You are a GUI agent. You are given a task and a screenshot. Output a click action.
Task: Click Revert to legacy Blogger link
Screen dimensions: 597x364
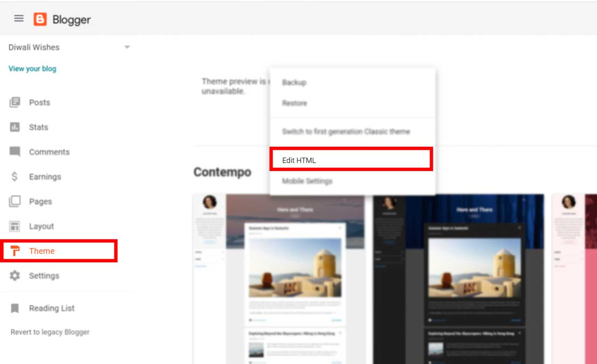coord(50,332)
